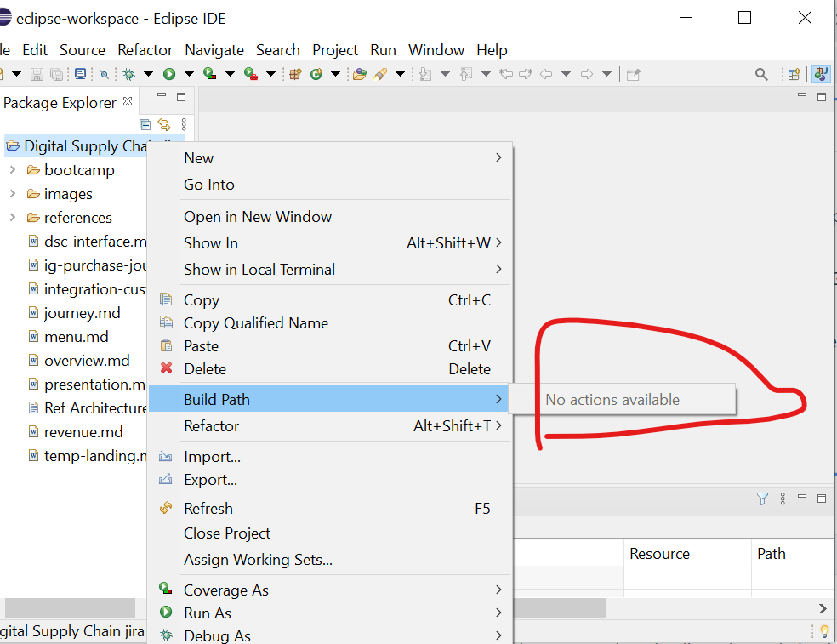Toggle Link with Editor in Package Explorer

[x=164, y=125]
